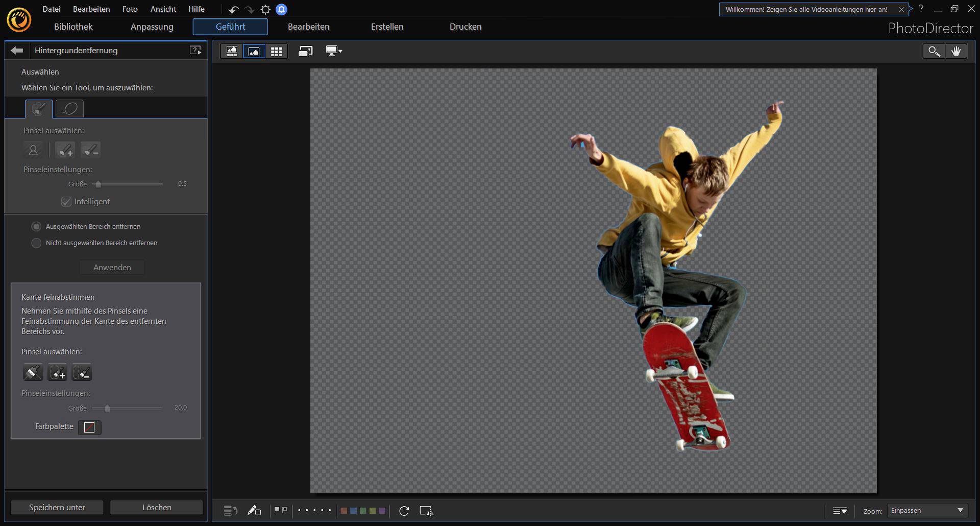Click the 'Speichern unter' button
The image size is (980, 526).
[57, 507]
